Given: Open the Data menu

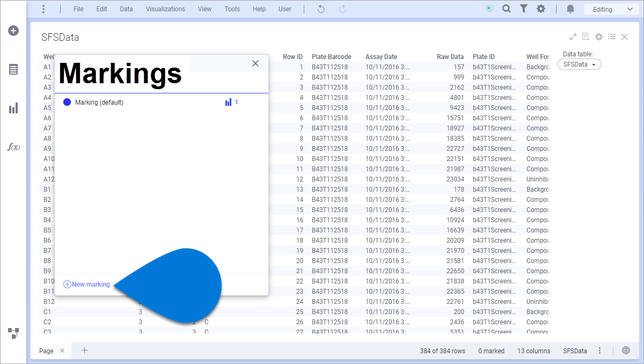Looking at the screenshot, I should coord(126,9).
